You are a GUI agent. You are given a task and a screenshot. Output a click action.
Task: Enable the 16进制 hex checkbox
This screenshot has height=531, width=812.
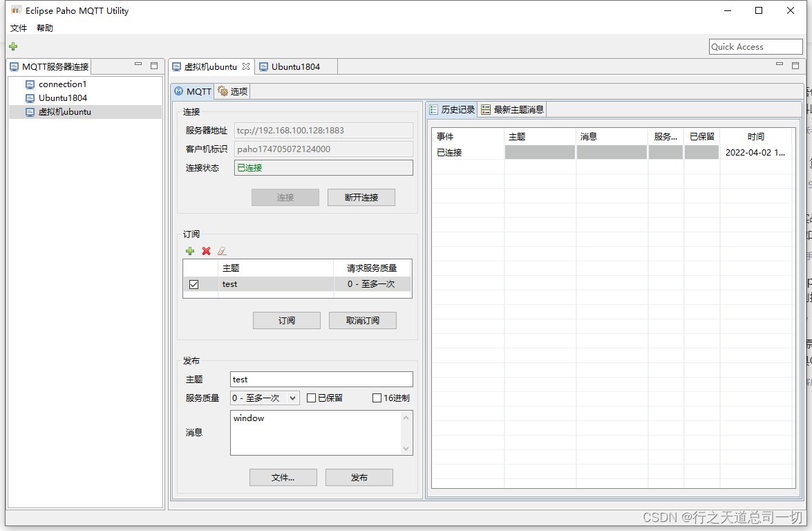[377, 398]
